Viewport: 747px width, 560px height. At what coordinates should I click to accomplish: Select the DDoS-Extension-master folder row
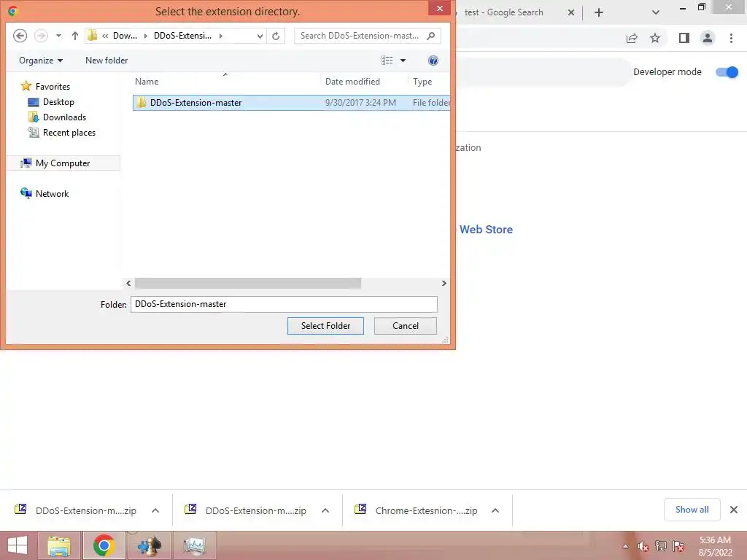pyautogui.click(x=291, y=103)
